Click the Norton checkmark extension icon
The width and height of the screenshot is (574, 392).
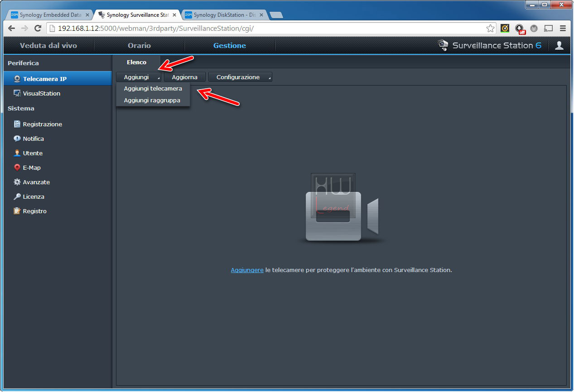pos(505,28)
